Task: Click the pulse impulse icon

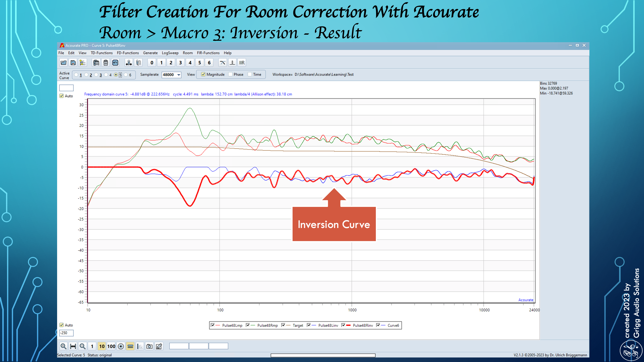Action: [232, 63]
